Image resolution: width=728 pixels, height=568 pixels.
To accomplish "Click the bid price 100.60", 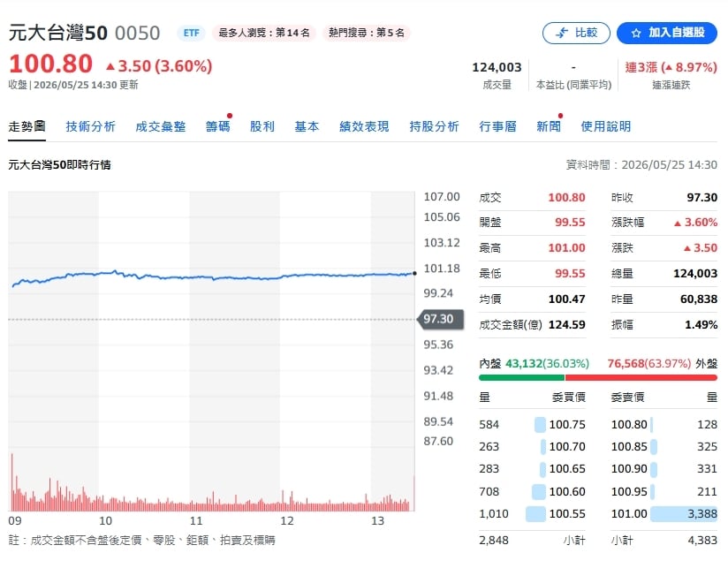I will click(567, 492).
